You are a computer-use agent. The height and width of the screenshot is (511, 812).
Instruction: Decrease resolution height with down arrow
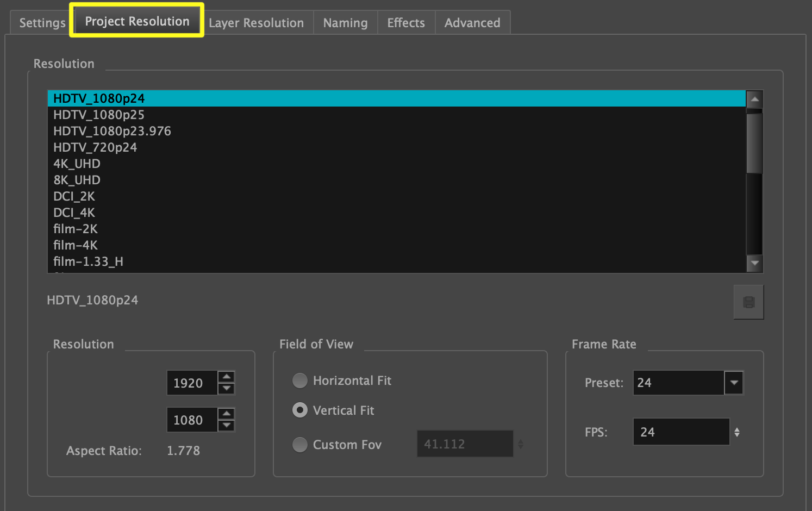pos(226,426)
